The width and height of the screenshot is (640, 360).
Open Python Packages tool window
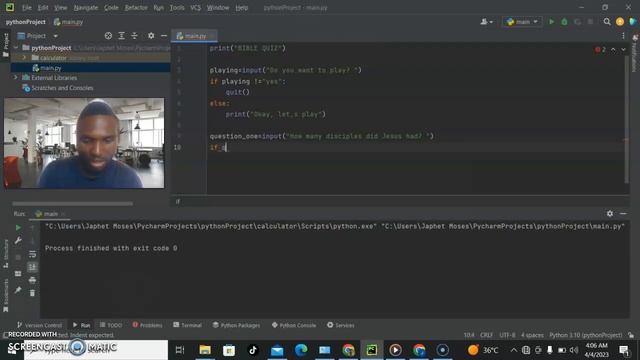pyautogui.click(x=236, y=325)
